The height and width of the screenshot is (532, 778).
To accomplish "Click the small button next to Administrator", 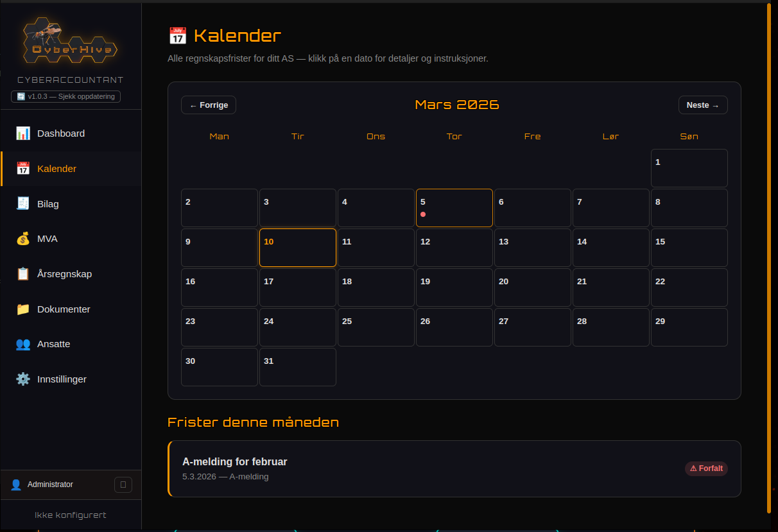I will pos(123,485).
